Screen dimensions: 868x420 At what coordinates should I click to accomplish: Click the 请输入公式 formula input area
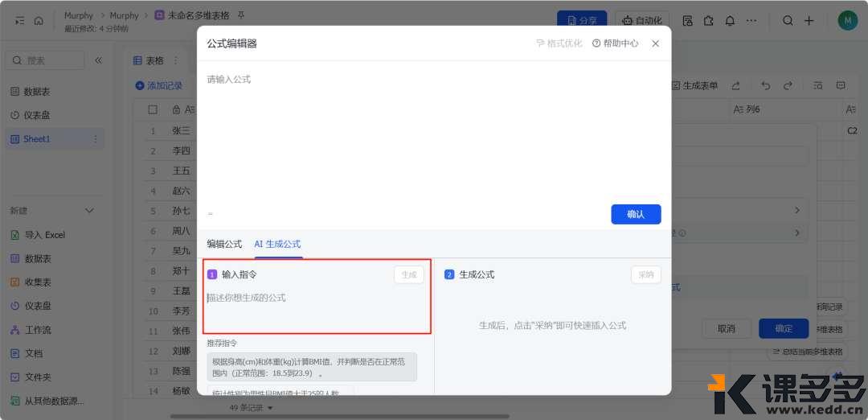[x=434, y=133]
